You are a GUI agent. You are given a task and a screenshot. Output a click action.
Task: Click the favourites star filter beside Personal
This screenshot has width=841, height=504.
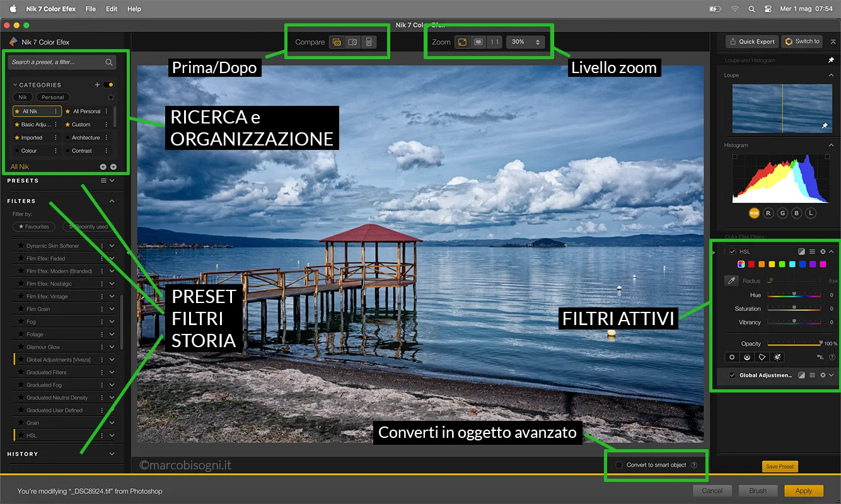(111, 97)
